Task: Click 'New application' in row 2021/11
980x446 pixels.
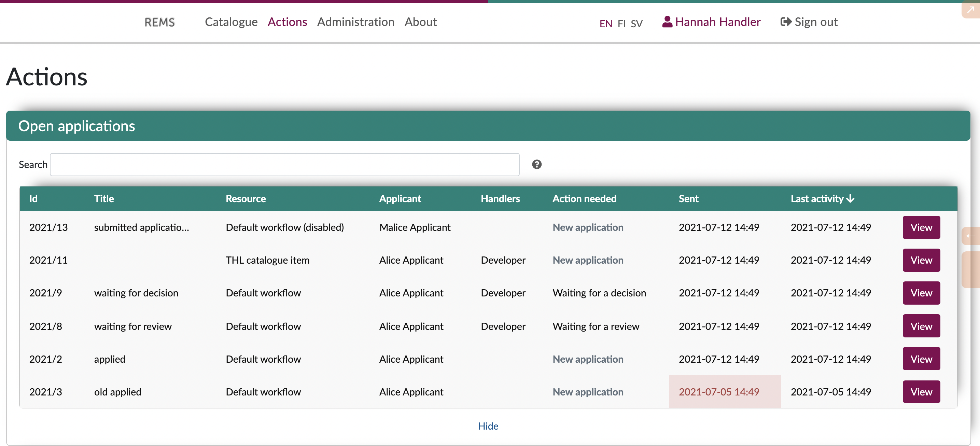Action: (588, 260)
